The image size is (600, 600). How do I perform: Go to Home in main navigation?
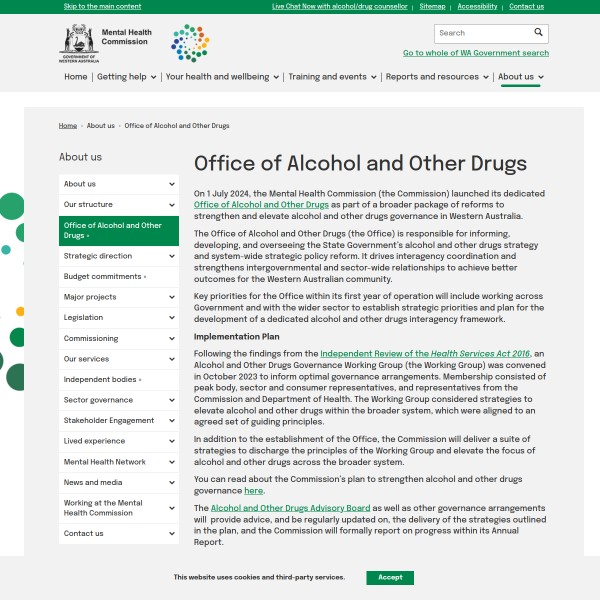[x=75, y=77]
